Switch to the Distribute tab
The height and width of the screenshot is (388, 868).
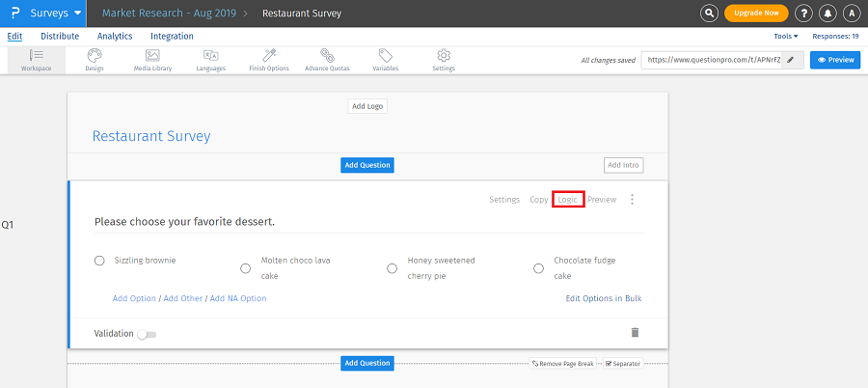tap(60, 36)
